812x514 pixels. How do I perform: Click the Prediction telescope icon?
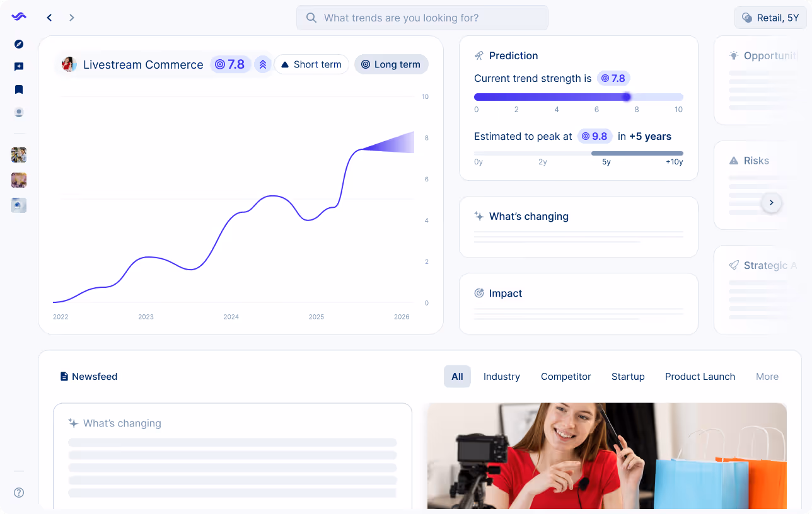coord(478,55)
